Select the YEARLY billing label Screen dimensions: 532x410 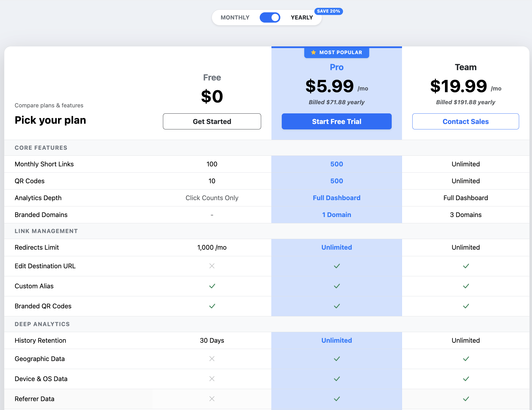[302, 17]
